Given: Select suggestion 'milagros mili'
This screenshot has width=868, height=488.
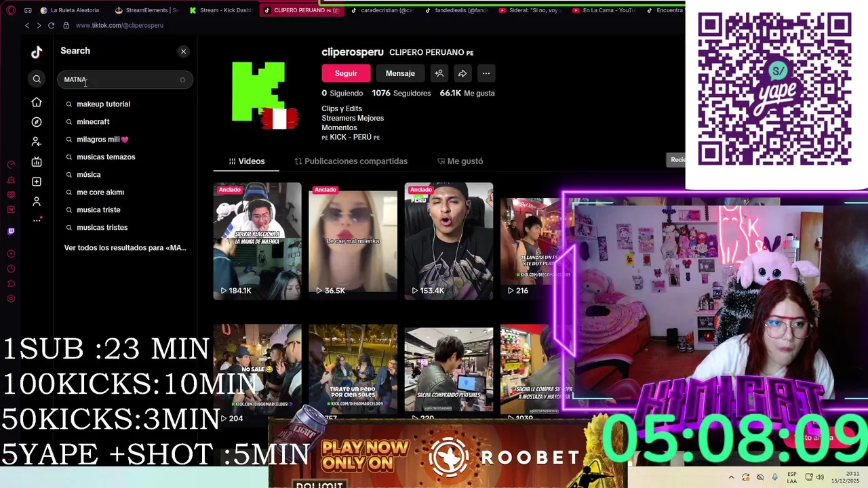Looking at the screenshot, I should tap(102, 140).
